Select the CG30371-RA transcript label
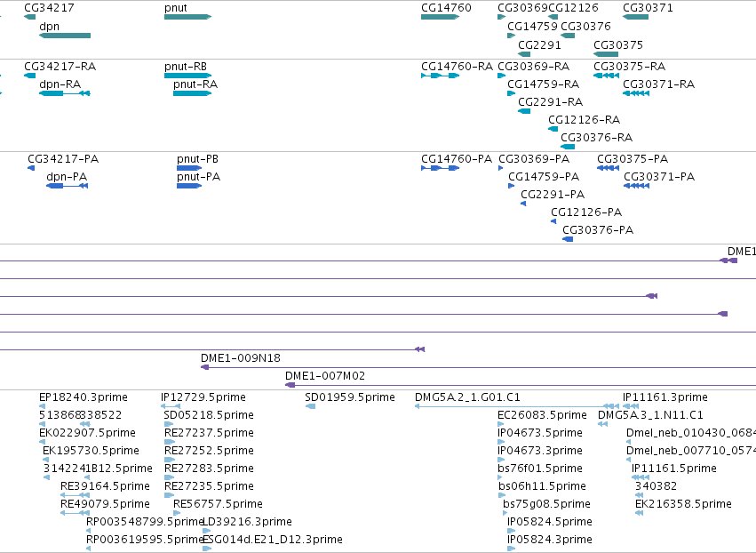756x553 pixels. (x=658, y=84)
